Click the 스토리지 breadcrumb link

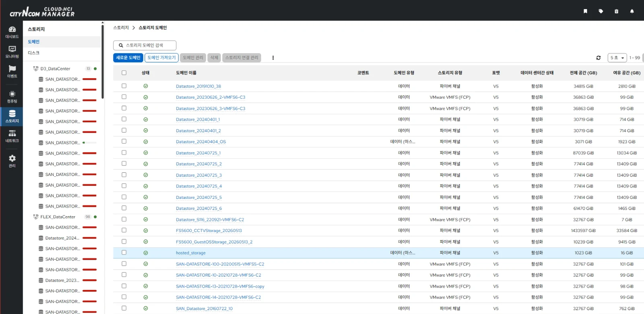pyautogui.click(x=121, y=28)
